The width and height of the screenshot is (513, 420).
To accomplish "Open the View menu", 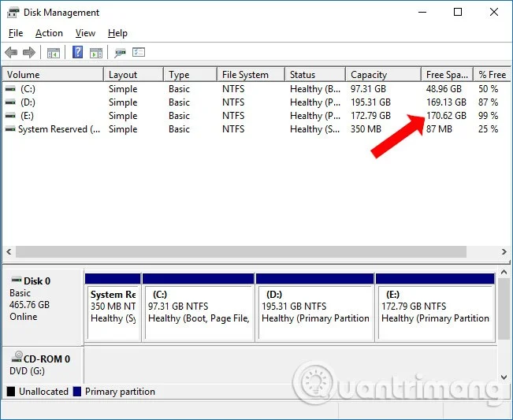I will coord(85,33).
